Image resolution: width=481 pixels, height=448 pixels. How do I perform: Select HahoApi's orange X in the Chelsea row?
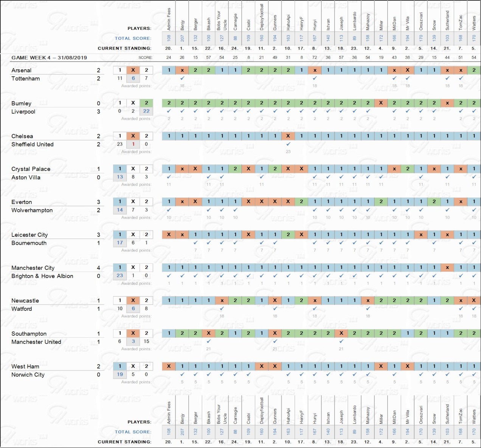[288, 136]
